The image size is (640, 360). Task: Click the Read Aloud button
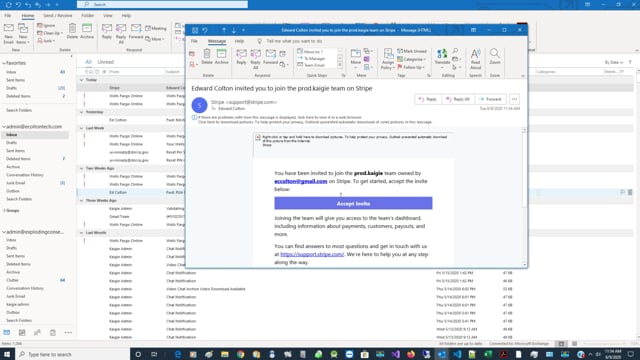pyautogui.click(x=475, y=59)
